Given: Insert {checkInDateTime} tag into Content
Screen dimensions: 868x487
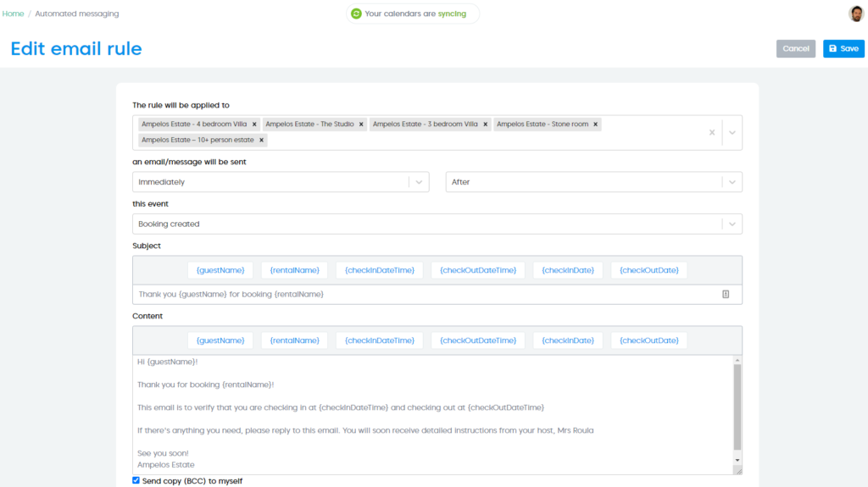Looking at the screenshot, I should [379, 340].
